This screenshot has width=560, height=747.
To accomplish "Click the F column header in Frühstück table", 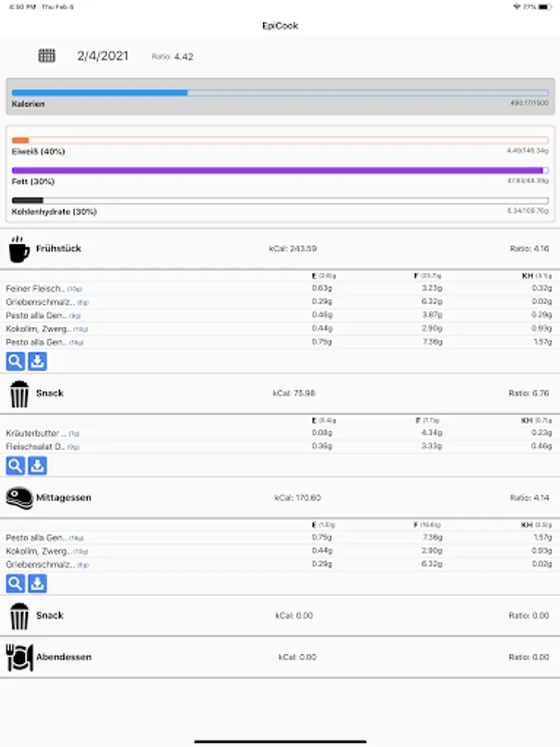I will coord(427,276).
